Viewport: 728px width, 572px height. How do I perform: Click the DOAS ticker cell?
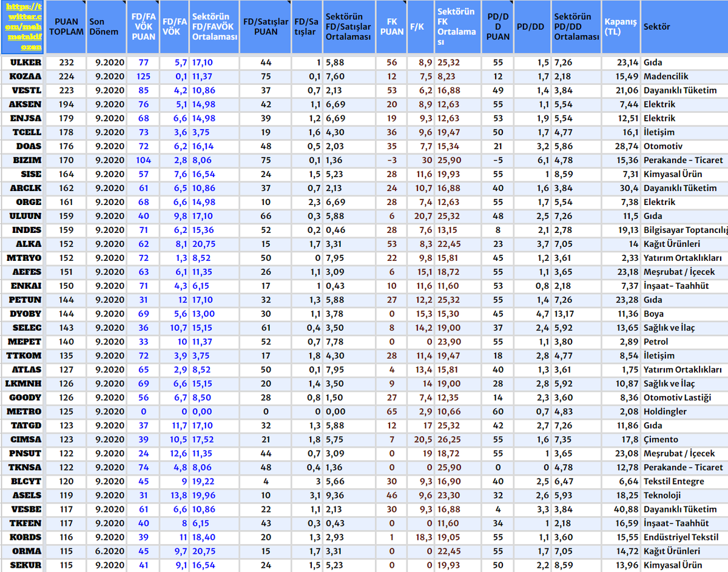23,146
